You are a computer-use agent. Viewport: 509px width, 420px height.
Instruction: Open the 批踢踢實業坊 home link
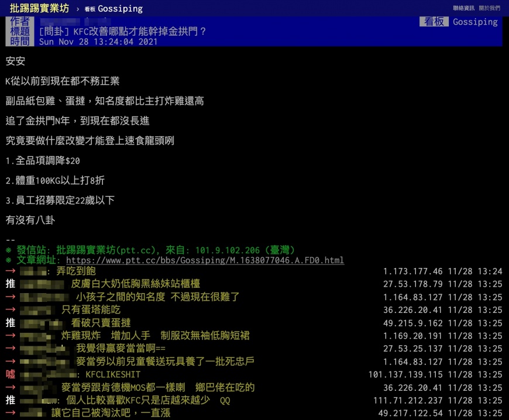click(39, 8)
